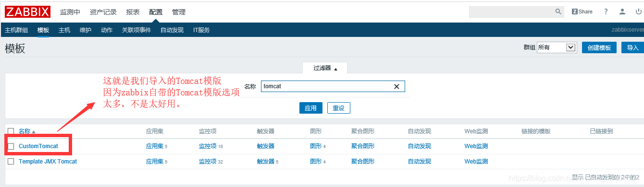Screen dimensions: 644x187
Task: Click the search magnifier icon
Action: (558, 12)
